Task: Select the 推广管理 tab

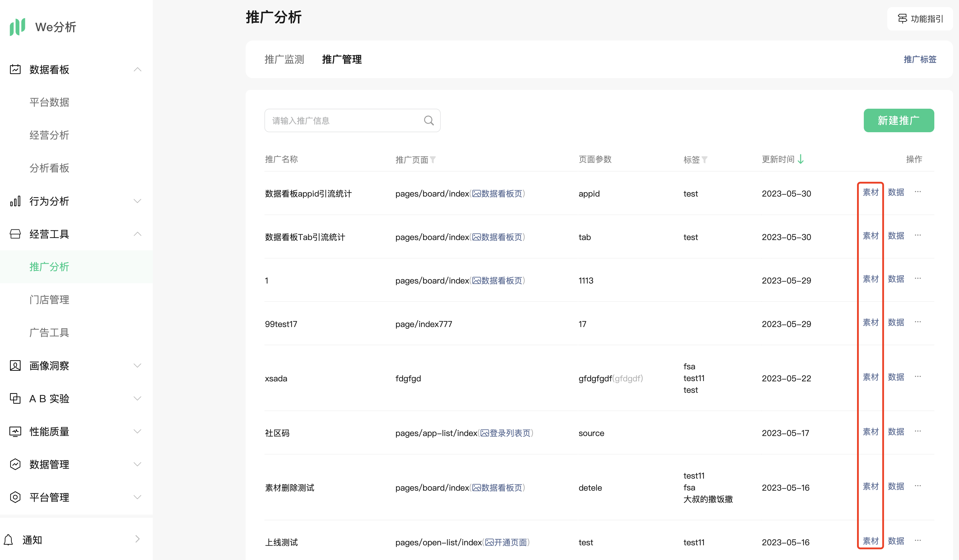Action: pos(342,59)
